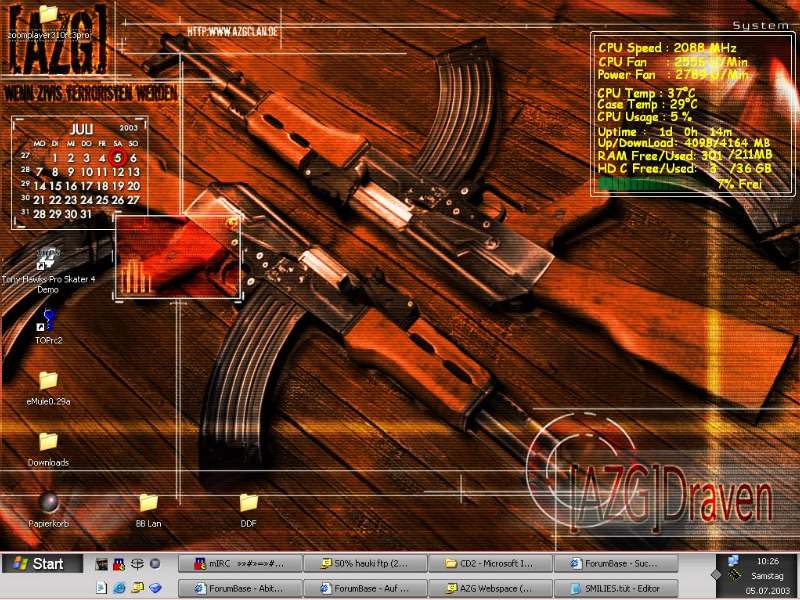800x600 pixels.
Task: Select day 14 in the calendar
Action: click(x=39, y=186)
